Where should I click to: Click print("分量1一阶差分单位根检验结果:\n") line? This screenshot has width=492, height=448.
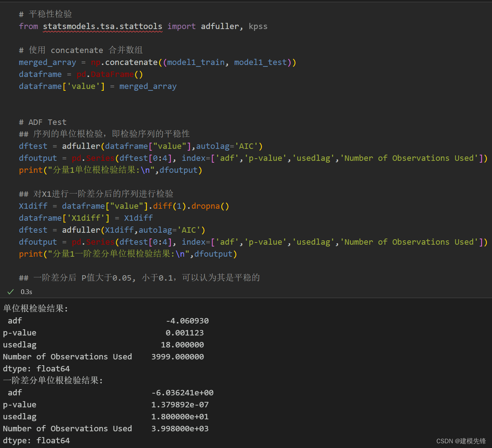tap(128, 254)
